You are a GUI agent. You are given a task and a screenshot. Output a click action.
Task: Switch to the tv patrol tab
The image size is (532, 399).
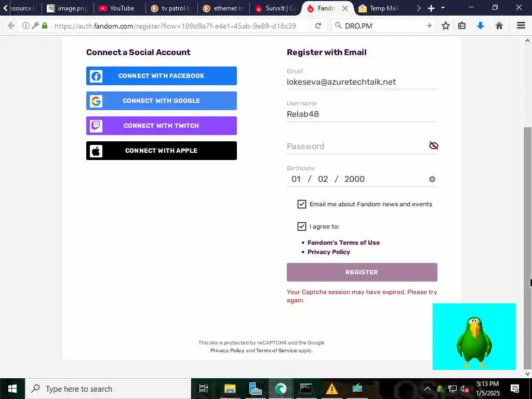171,8
